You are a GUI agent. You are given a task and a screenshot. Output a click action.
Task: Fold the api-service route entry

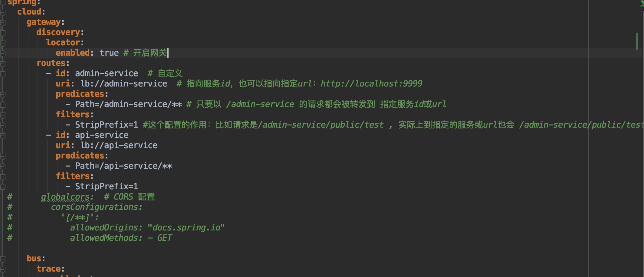click(x=3, y=135)
